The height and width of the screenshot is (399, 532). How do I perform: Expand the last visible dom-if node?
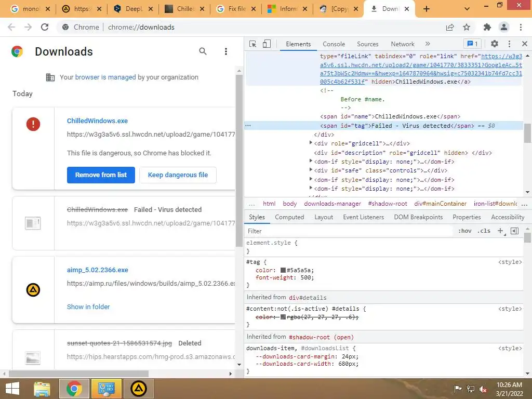(311, 188)
